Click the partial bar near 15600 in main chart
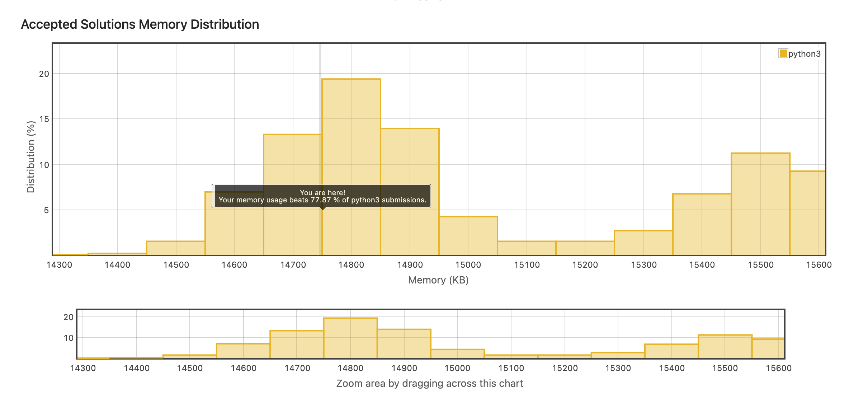 (x=807, y=213)
